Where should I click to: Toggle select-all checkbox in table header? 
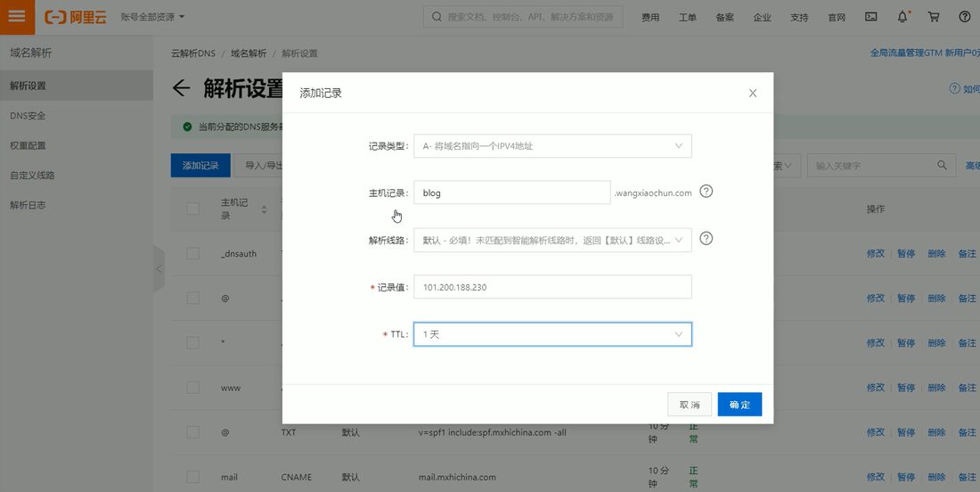[192, 209]
